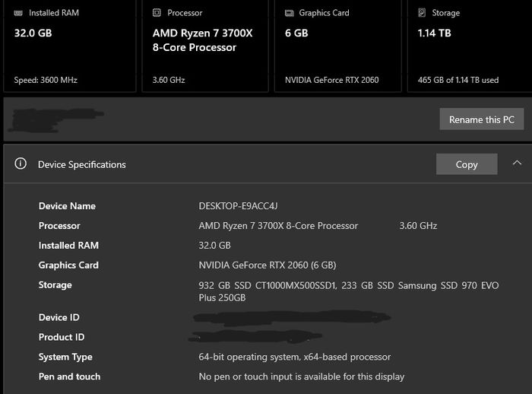The image size is (532, 394).
Task: Select 'AMD Ryzen 7 3700X 8-Core Processor' in specifications
Action: coord(278,226)
